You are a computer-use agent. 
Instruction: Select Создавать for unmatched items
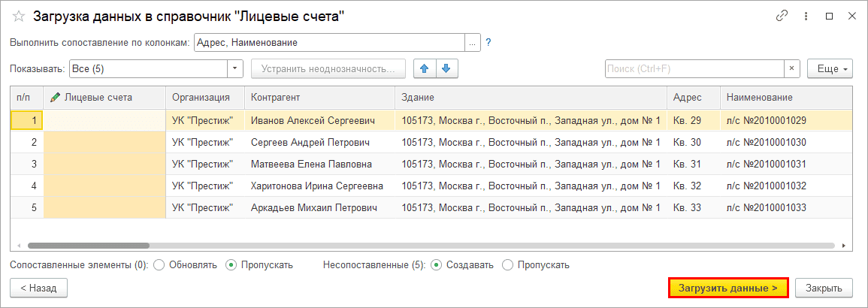(x=436, y=265)
